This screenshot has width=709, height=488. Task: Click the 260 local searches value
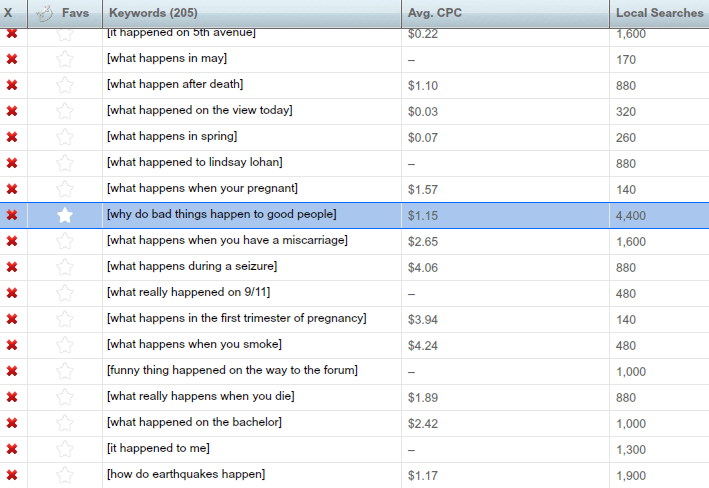[626, 138]
